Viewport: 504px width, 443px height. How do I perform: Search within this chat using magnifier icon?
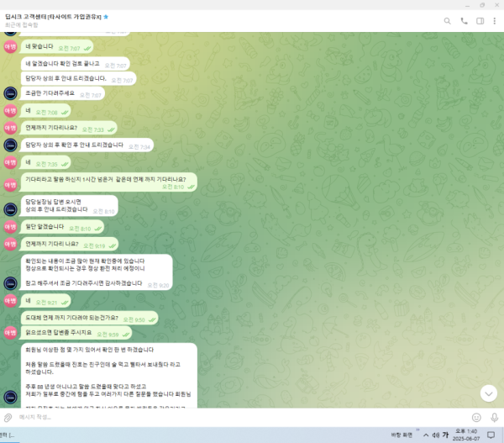[447, 21]
